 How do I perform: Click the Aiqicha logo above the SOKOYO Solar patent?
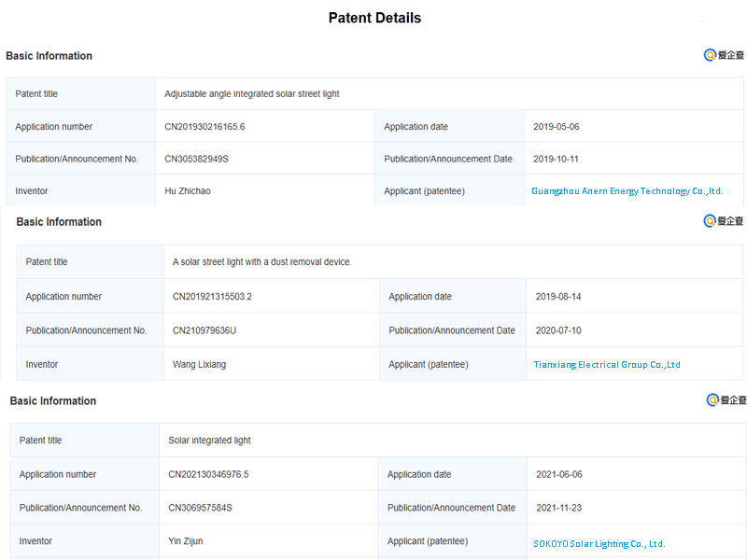(726, 399)
